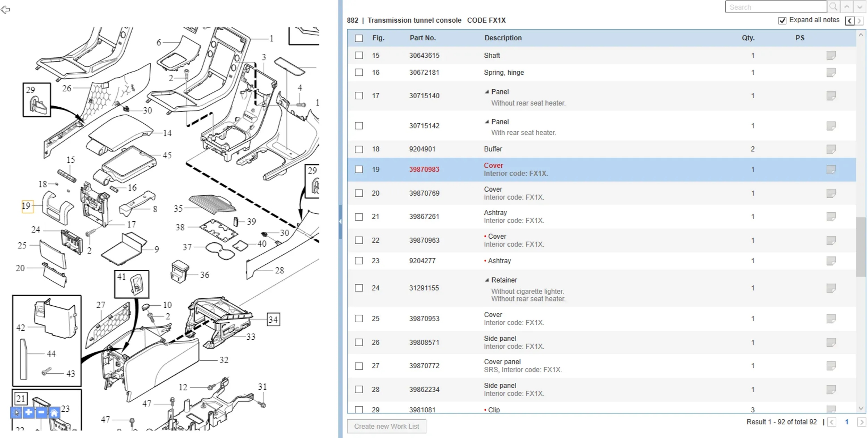Select all rows with header checkbox

359,38
